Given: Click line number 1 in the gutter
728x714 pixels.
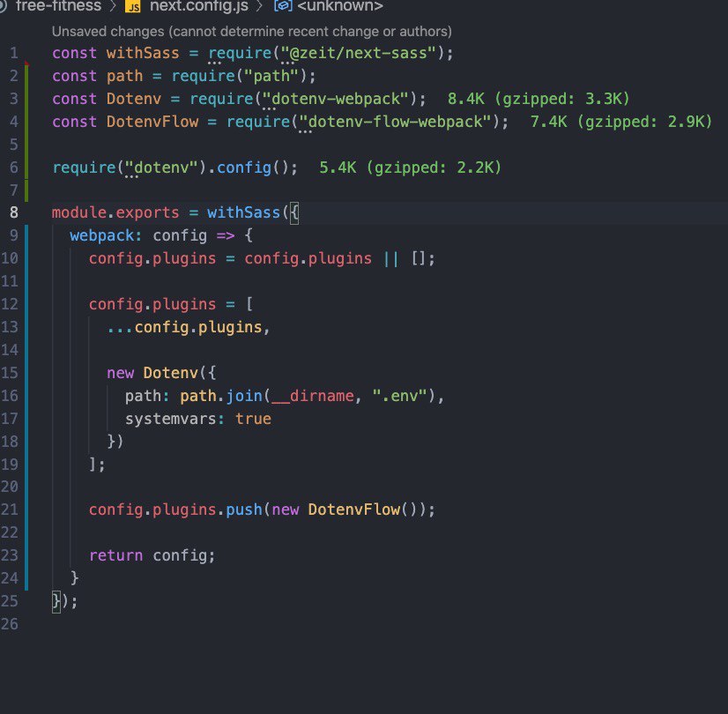Looking at the screenshot, I should (x=14, y=53).
